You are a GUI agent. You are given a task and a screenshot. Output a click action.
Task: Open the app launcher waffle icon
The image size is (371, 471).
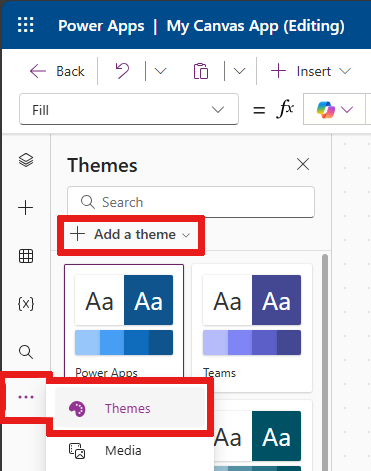pyautogui.click(x=26, y=25)
